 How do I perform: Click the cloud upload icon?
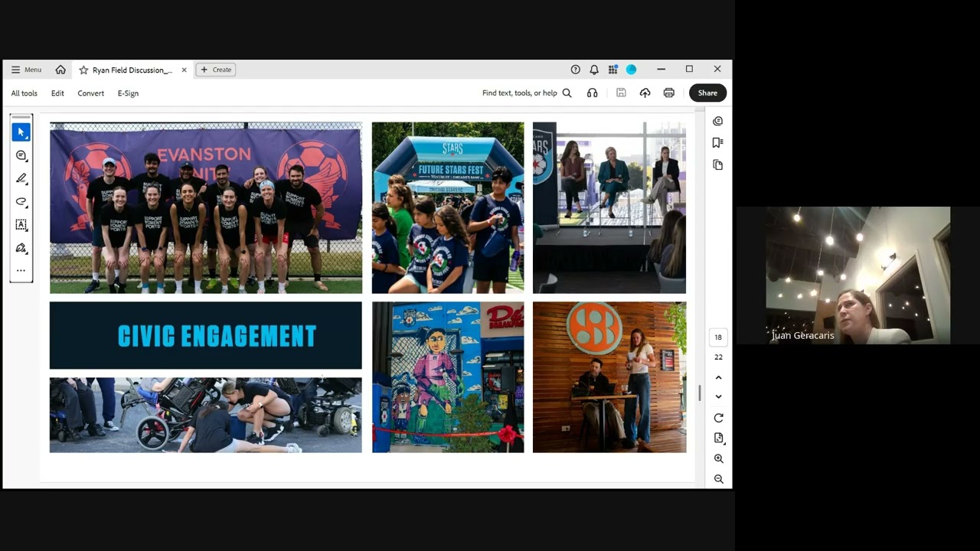645,93
